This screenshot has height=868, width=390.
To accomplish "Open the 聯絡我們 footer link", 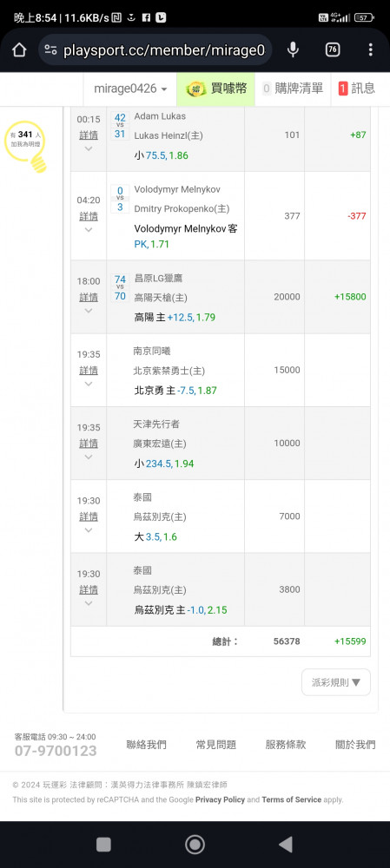I will tap(146, 745).
